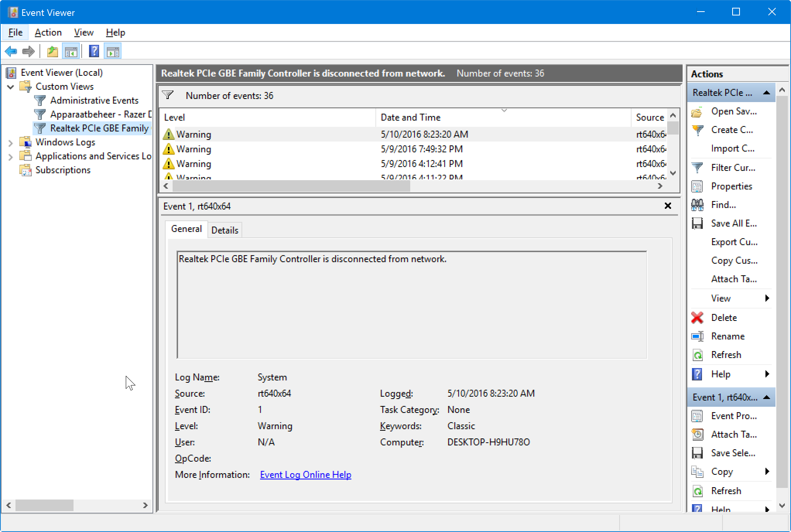Click Create Custom View funnel icon
This screenshot has width=791, height=532.
pyautogui.click(x=697, y=130)
